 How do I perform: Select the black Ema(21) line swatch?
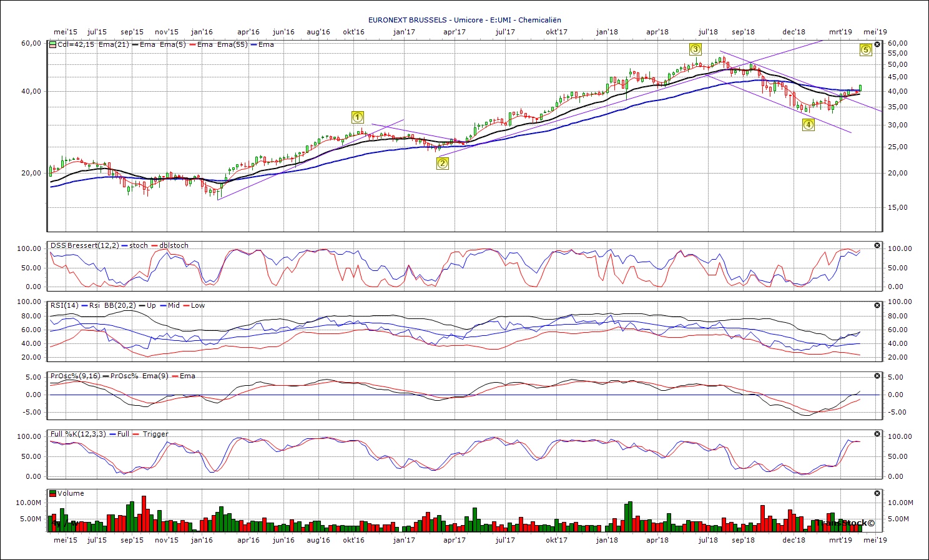point(135,44)
